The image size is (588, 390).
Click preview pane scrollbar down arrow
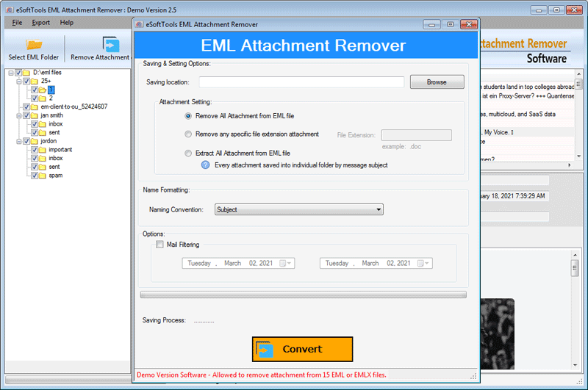(576, 365)
